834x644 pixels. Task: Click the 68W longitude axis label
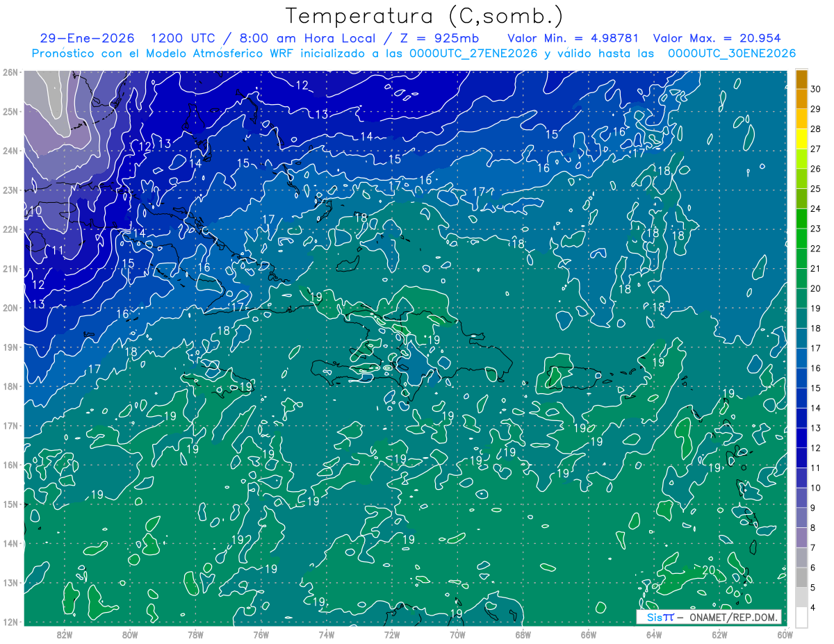523,634
